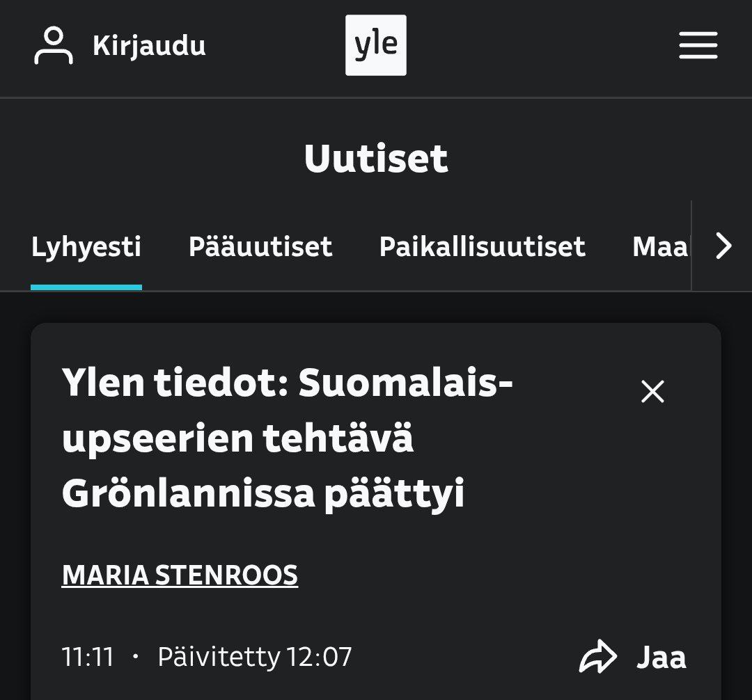The height and width of the screenshot is (700, 752).
Task: Select the partially visible Maa tab
Action: tap(659, 247)
